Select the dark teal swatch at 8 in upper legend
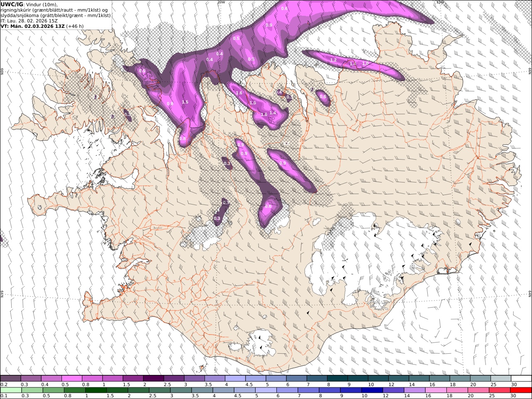Image resolution: width=532 pixels, height=399 pixels. point(337,378)
